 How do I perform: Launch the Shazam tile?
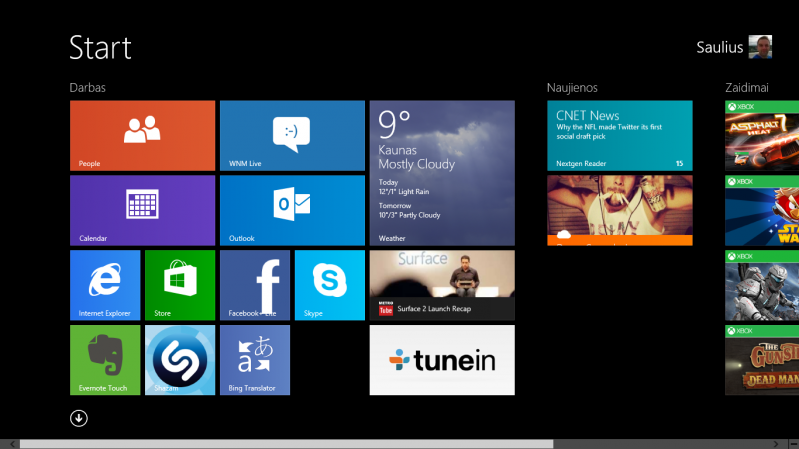point(180,360)
